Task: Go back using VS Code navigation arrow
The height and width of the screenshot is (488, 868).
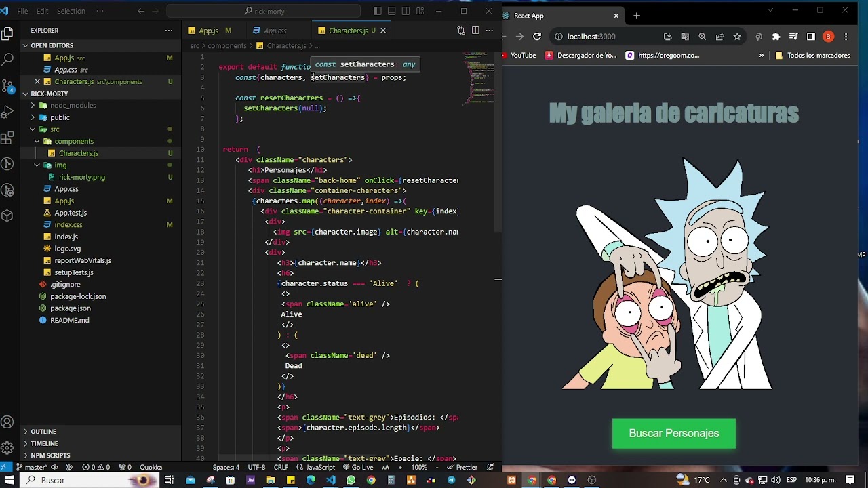Action: (x=141, y=11)
